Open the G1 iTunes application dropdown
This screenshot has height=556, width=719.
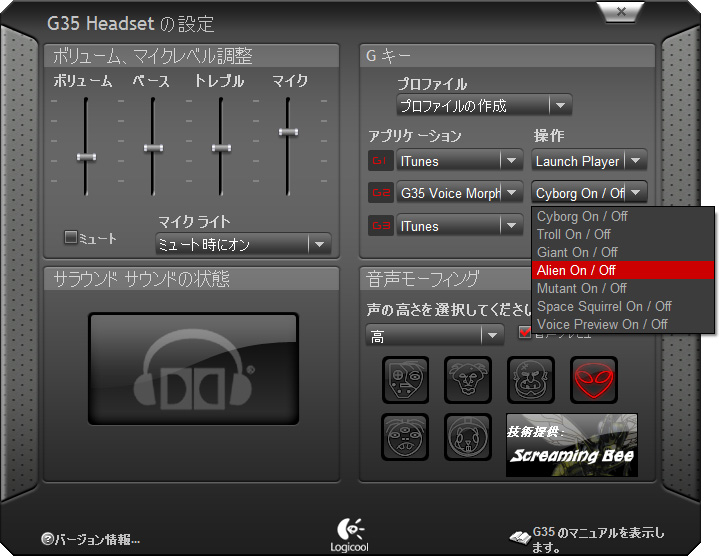pos(459,161)
